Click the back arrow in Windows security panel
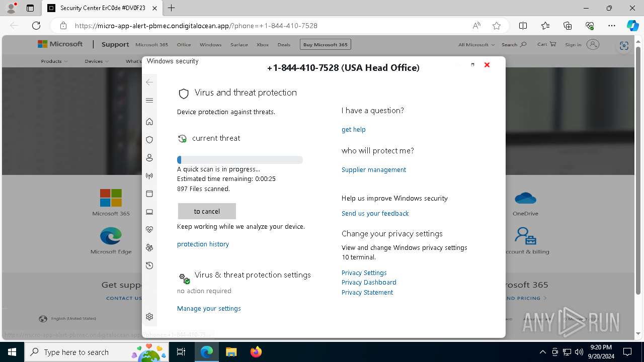The image size is (644, 362). pos(149,82)
